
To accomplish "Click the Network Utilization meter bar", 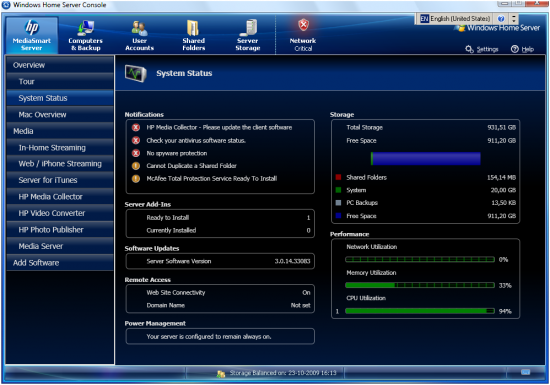I will click(x=420, y=259).
